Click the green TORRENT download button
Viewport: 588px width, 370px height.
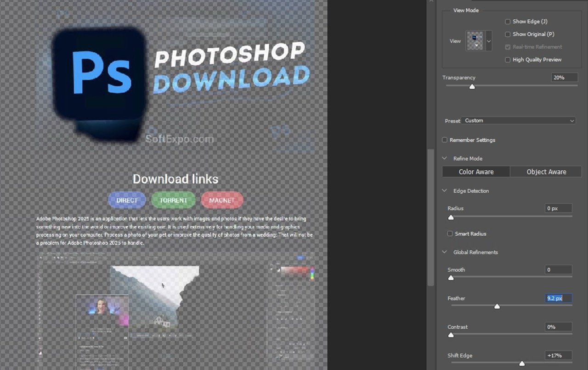tap(173, 200)
